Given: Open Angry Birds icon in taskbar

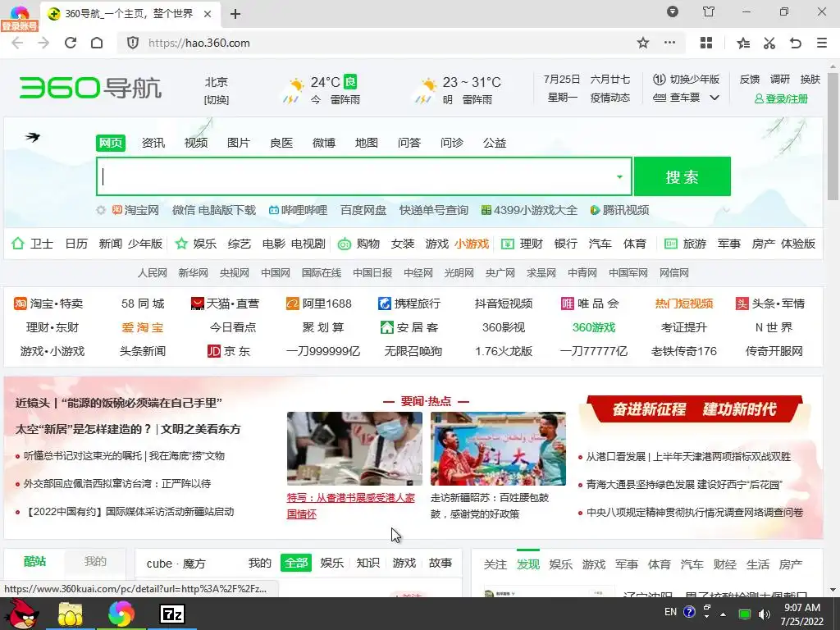Looking at the screenshot, I should pos(21,614).
